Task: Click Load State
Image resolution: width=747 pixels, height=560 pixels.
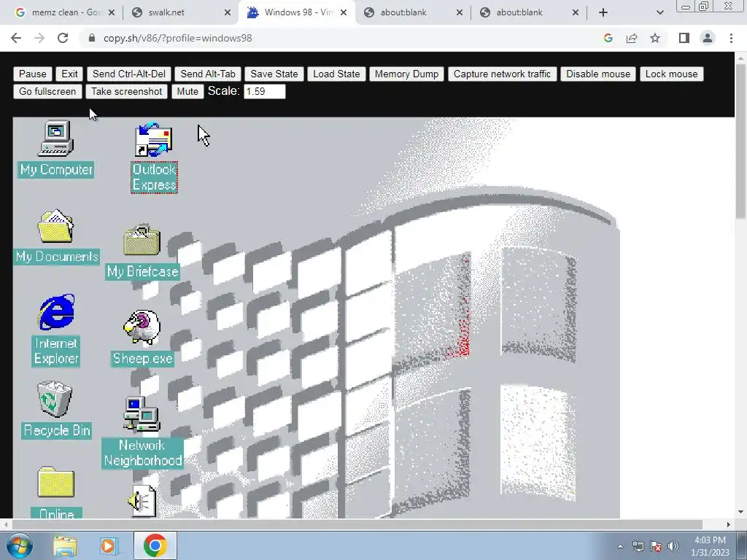Action: pyautogui.click(x=336, y=74)
